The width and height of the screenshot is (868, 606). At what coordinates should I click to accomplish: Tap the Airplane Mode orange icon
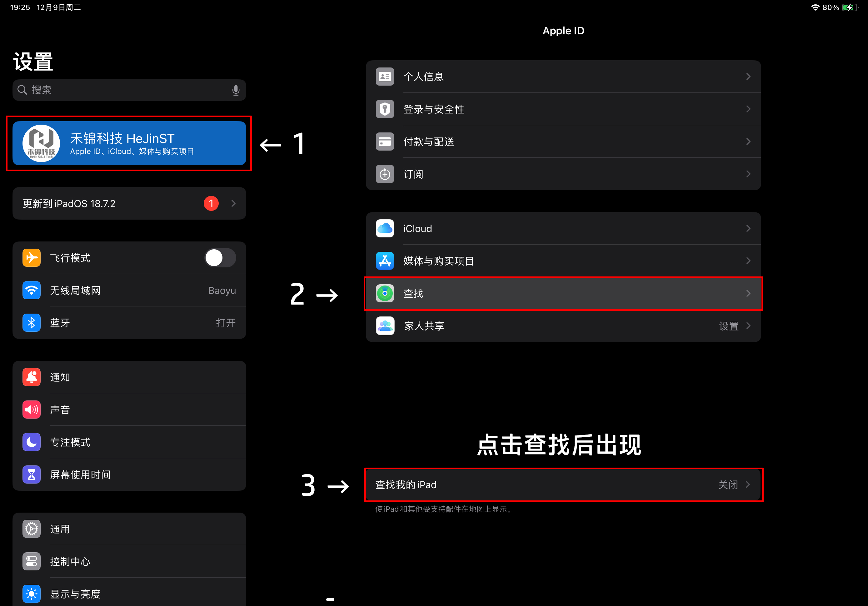tap(31, 258)
